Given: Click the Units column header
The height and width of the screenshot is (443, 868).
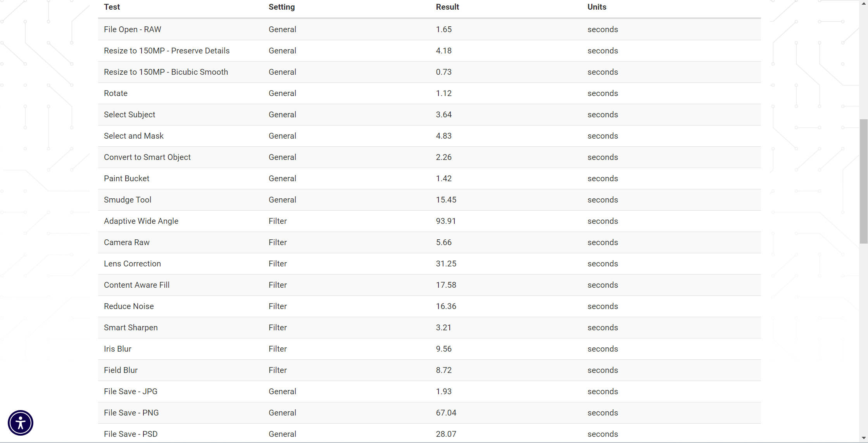Looking at the screenshot, I should [x=597, y=7].
